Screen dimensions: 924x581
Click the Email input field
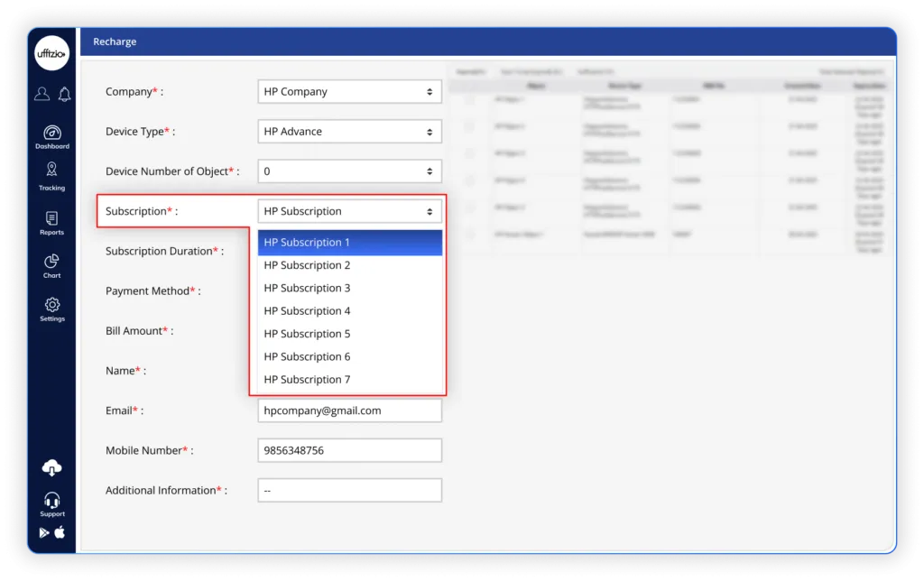pos(349,410)
